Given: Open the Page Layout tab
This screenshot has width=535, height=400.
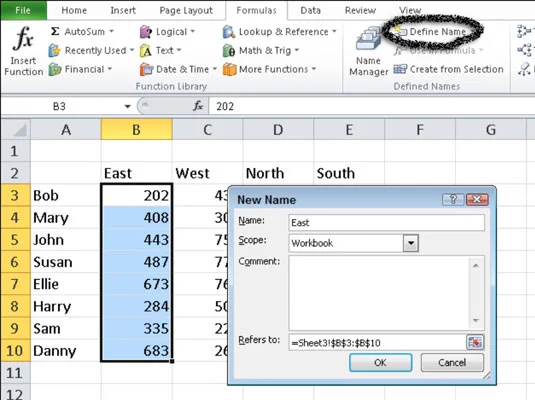Looking at the screenshot, I should pos(186,10).
